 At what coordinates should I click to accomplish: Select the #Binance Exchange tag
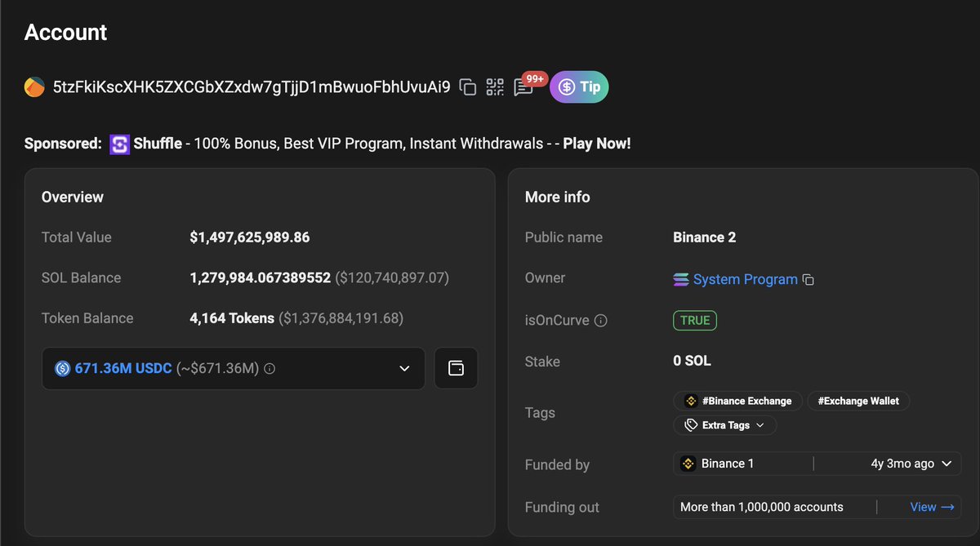[x=737, y=401]
